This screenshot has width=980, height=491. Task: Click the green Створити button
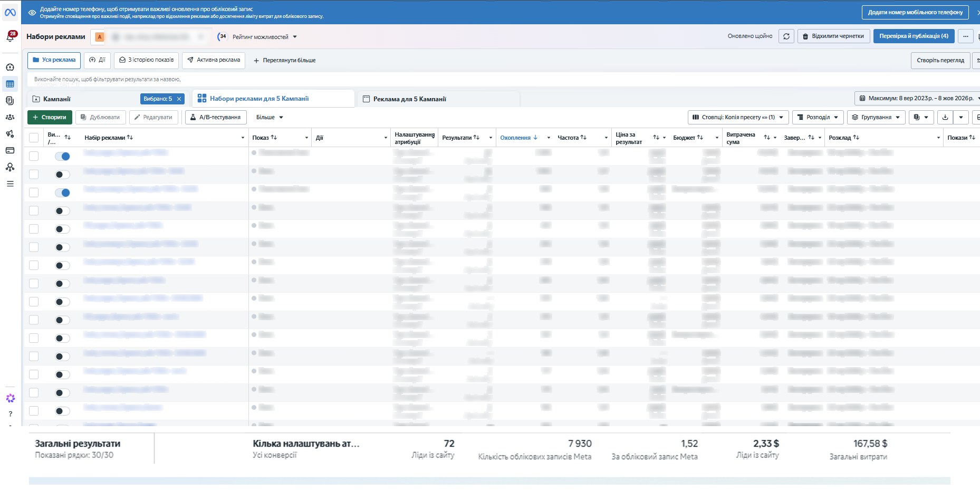[50, 117]
